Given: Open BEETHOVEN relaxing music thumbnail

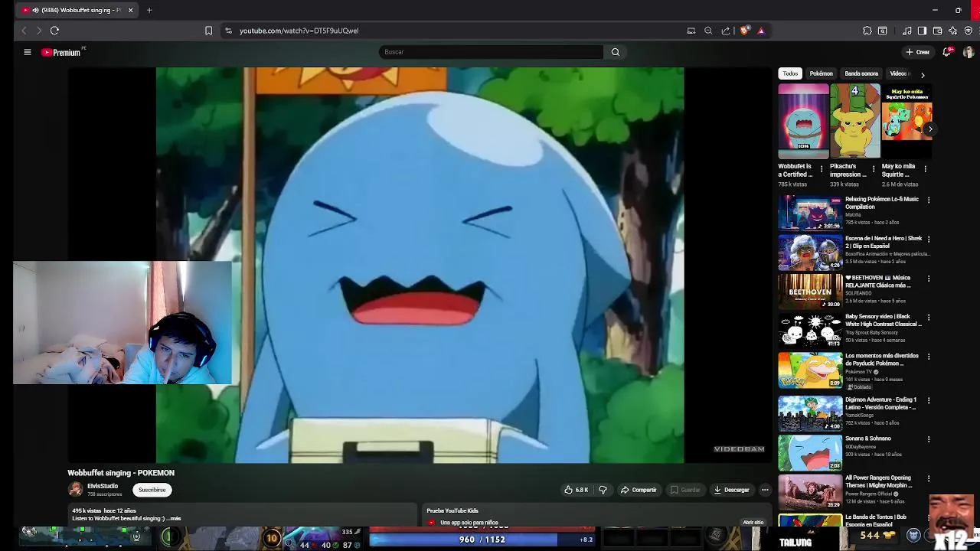Looking at the screenshot, I should pos(810,292).
